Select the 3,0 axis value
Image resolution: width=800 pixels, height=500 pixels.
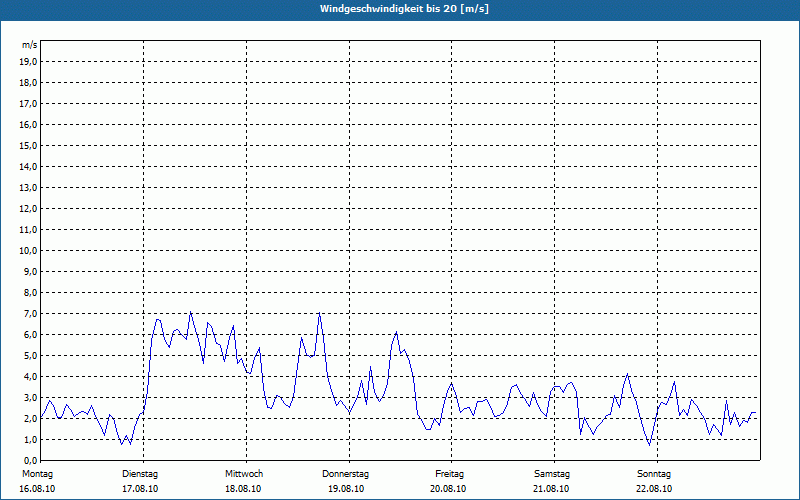31,397
